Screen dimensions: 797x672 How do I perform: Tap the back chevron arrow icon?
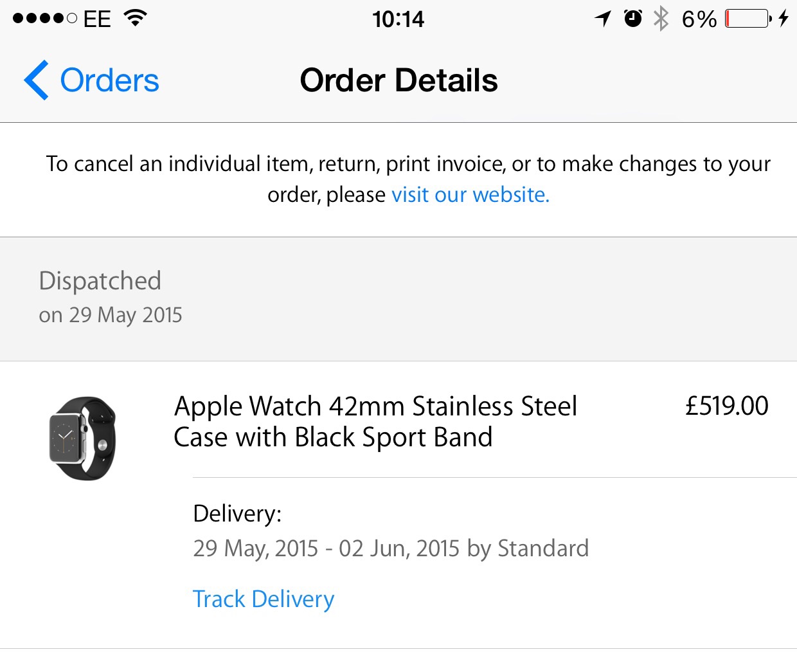36,80
